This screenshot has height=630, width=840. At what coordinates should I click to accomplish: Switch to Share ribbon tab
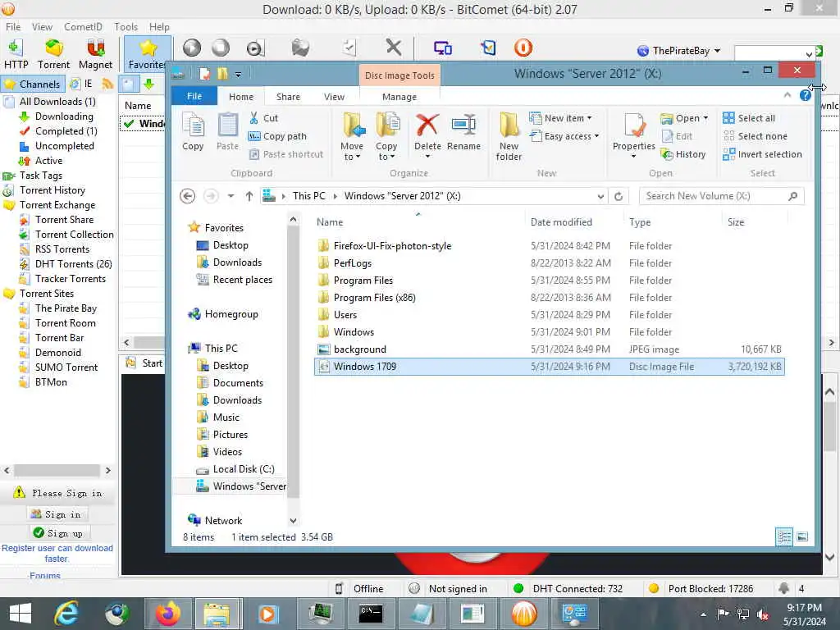(x=288, y=97)
